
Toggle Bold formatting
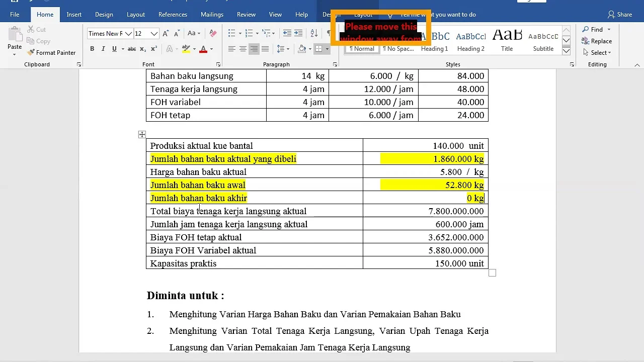(92, 49)
